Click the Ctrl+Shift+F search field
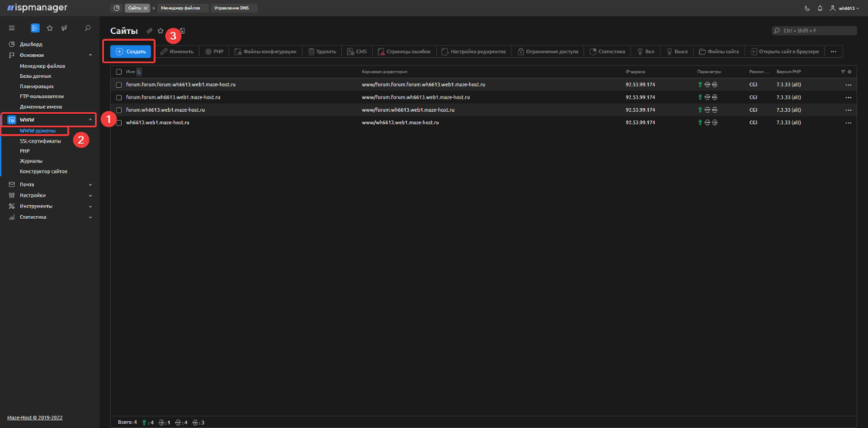This screenshot has width=868, height=428. point(814,31)
